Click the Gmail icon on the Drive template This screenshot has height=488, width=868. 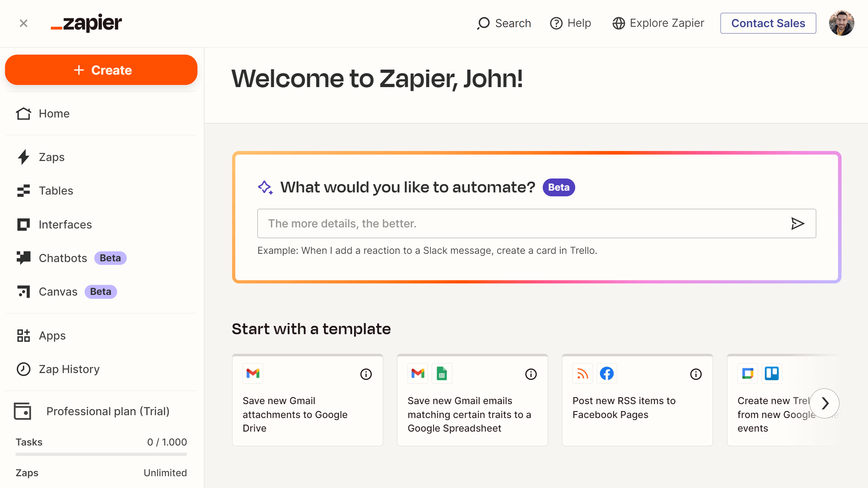coord(253,373)
